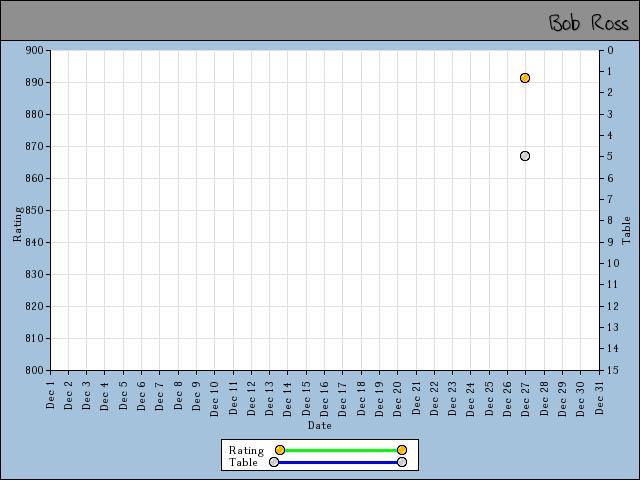Click the Dec 12 date label
Image resolution: width=640 pixels, height=480 pixels.
pos(251,398)
